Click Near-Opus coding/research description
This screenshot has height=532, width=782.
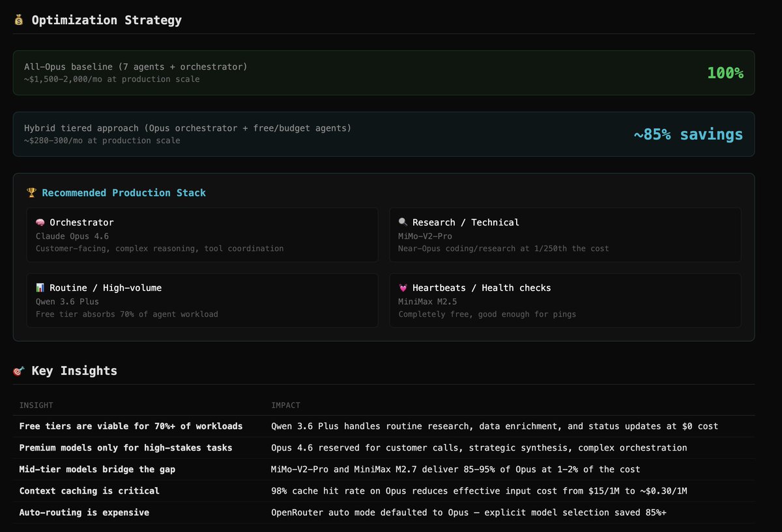[504, 249]
